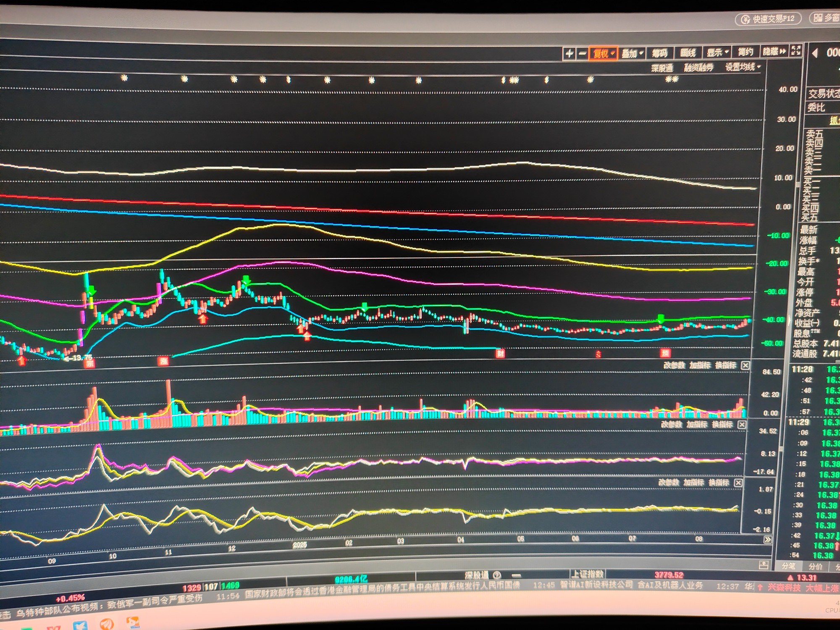Click 改参数 on bottom indicator panel

click(669, 483)
